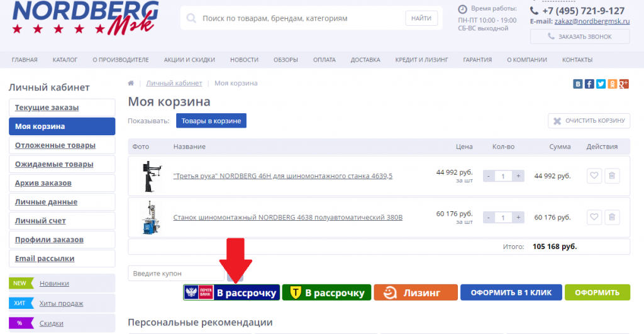Viewport: 644px width, 334px height.
Task: Open Кредит и лизинг menu item
Action: pos(421,60)
